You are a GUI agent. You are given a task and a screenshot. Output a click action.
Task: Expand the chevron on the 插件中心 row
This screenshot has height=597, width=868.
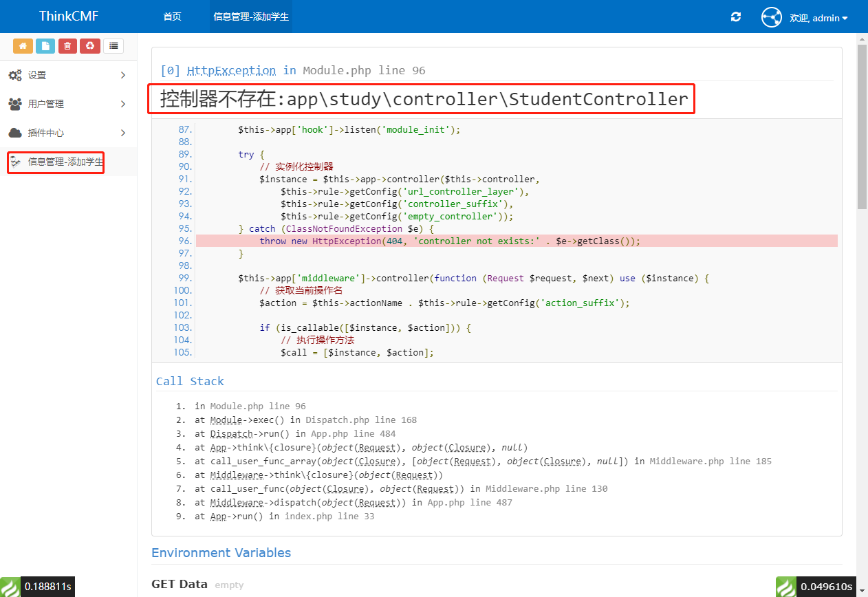pos(123,133)
